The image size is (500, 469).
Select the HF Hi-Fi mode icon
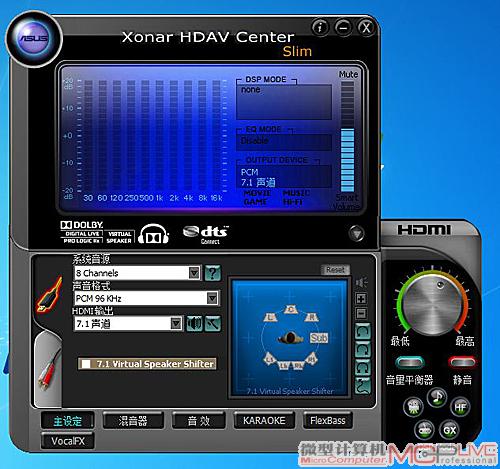click(460, 407)
